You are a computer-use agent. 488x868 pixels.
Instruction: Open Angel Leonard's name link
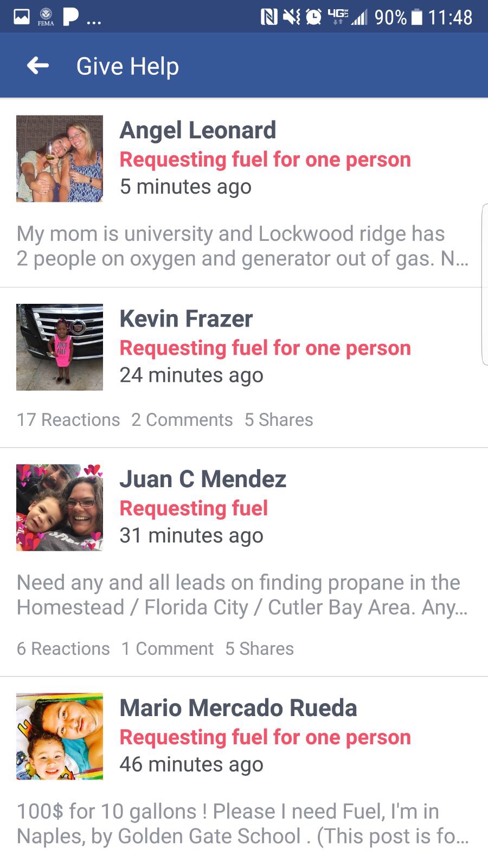pyautogui.click(x=198, y=130)
